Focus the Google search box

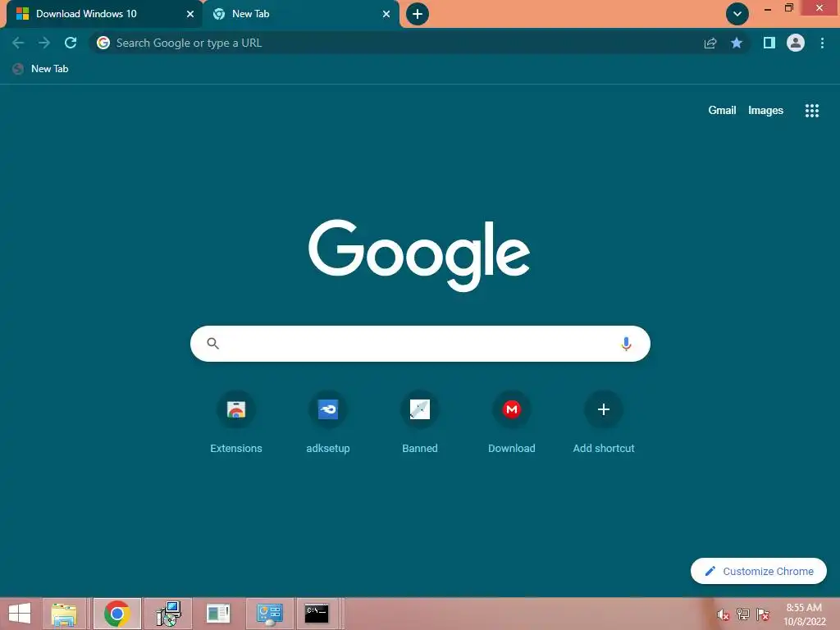point(420,344)
